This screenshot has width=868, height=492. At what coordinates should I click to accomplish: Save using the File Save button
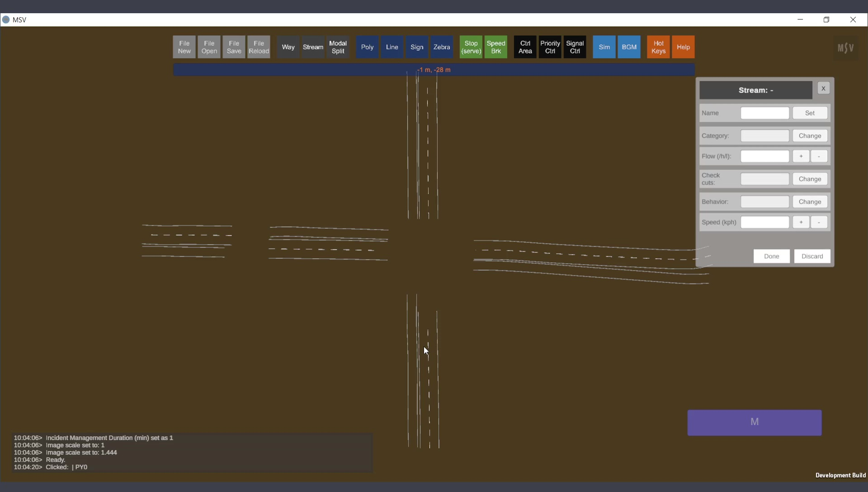tap(234, 47)
